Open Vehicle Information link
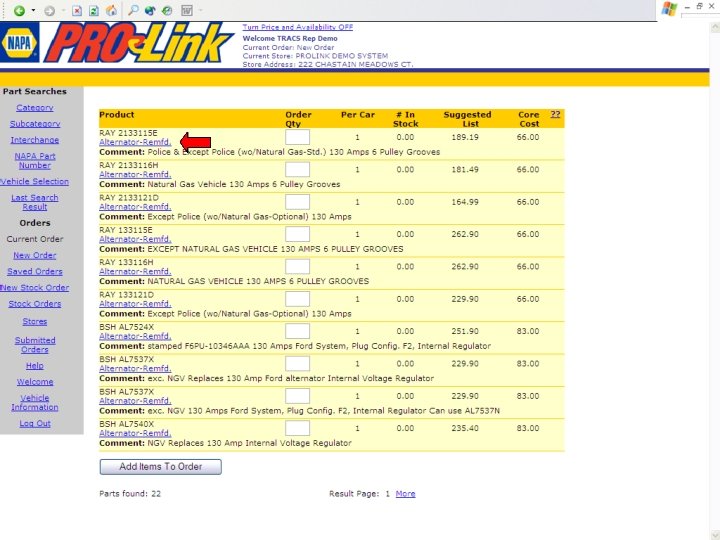Image resolution: width=720 pixels, height=540 pixels. (x=35, y=403)
